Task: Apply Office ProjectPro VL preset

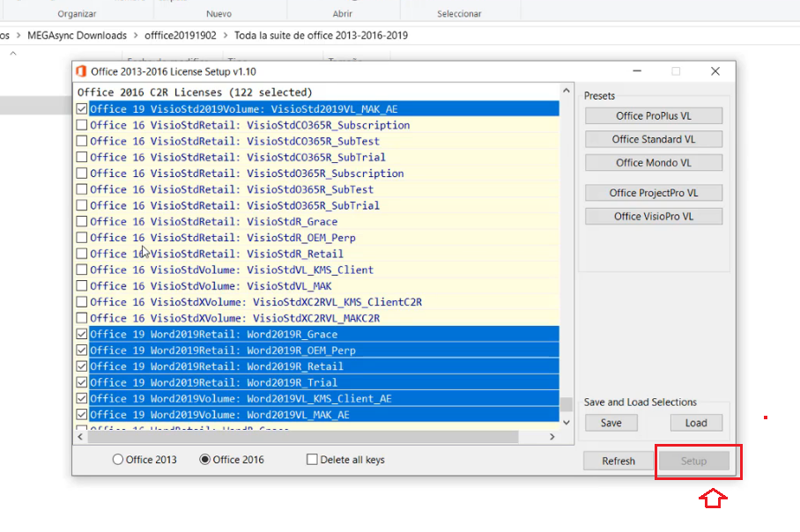Action: (654, 193)
